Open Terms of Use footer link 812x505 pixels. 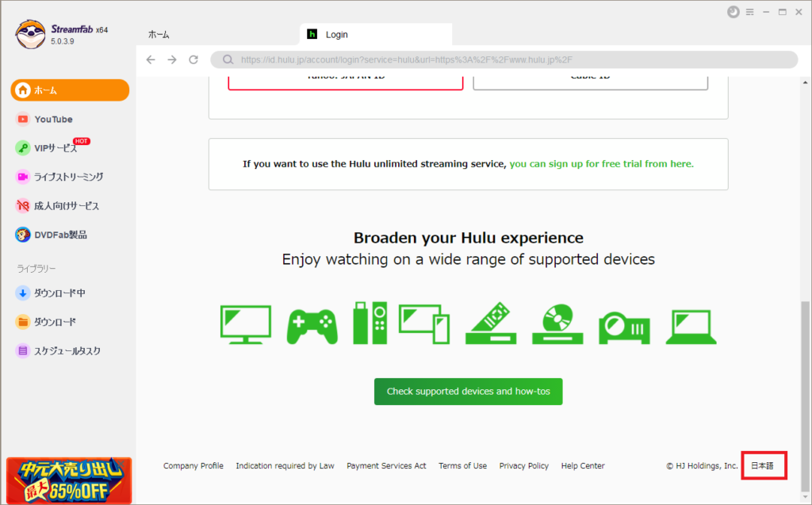462,465
